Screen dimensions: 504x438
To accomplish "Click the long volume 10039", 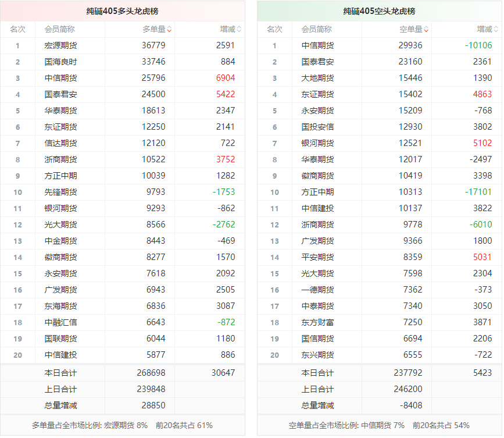I will point(153,176).
